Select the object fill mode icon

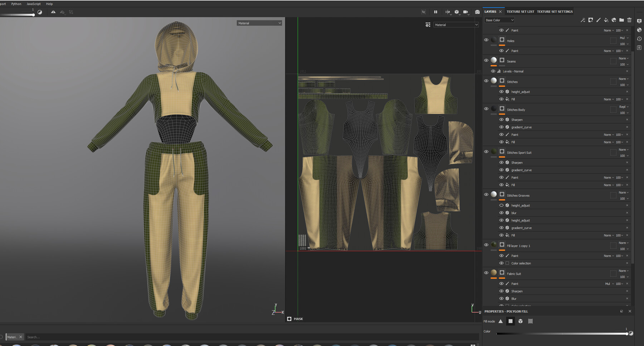520,321
